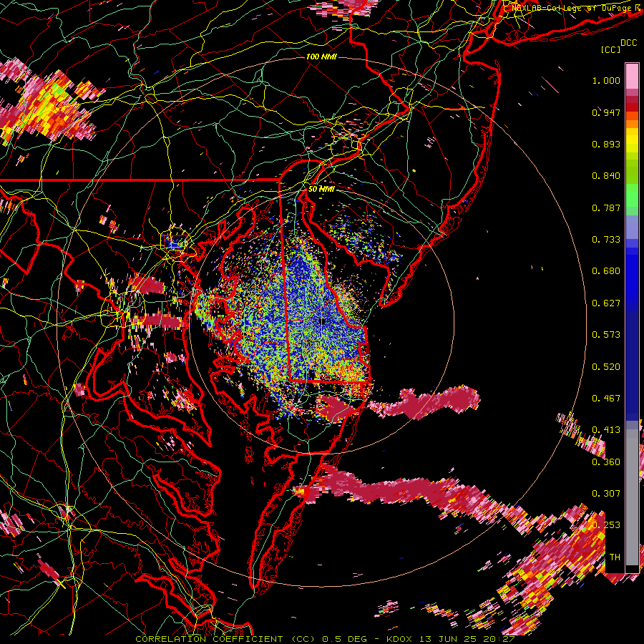Click the [CC] units label above the color bar

coord(611,49)
